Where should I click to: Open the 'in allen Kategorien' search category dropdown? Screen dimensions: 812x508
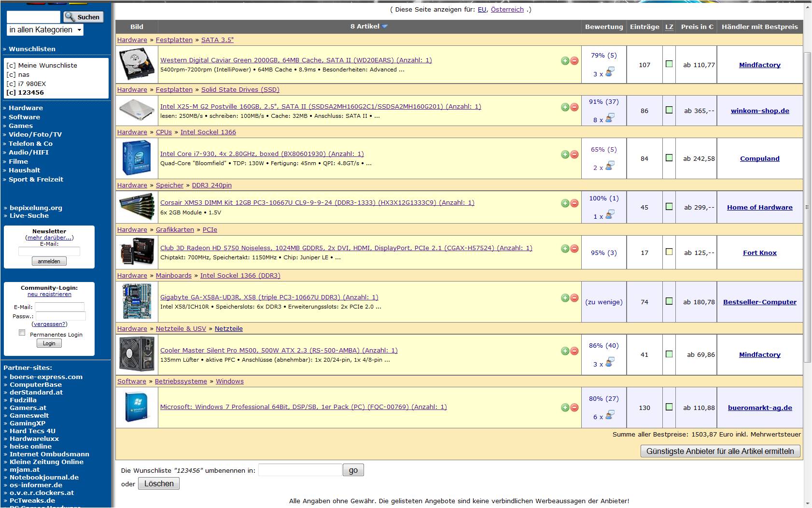pyautogui.click(x=45, y=30)
